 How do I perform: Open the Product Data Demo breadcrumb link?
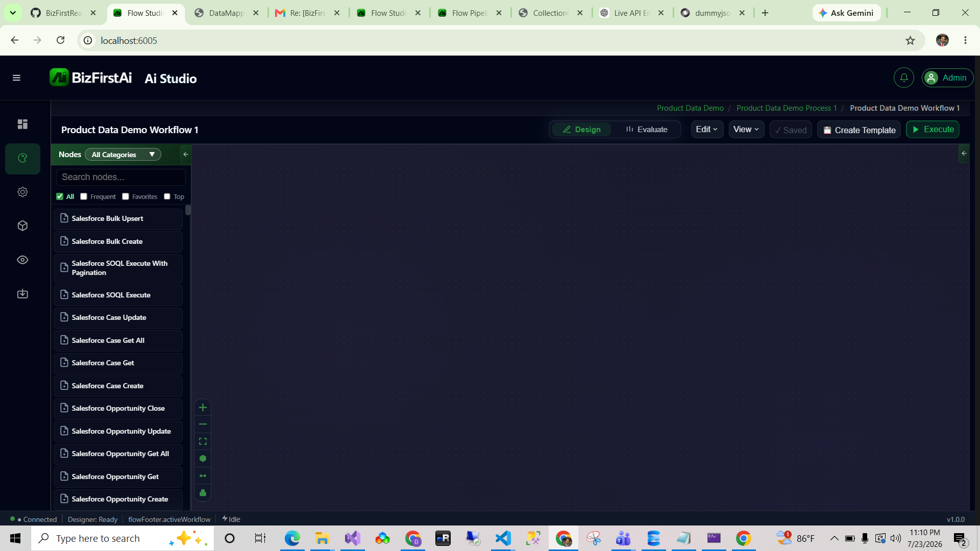point(690,108)
